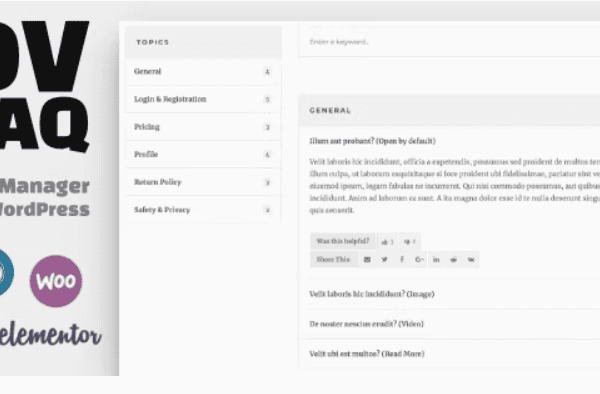Open the Safety & Privacy topic

[203, 210]
